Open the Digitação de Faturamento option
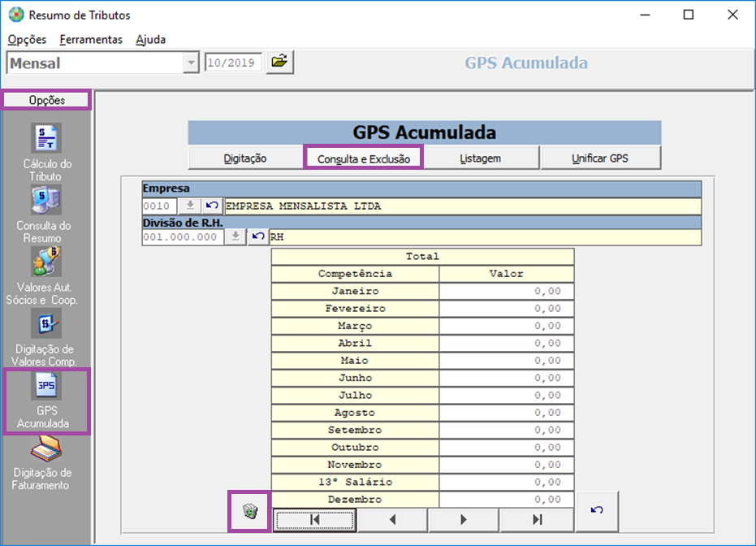Viewport: 756px width, 546px height. 43,463
